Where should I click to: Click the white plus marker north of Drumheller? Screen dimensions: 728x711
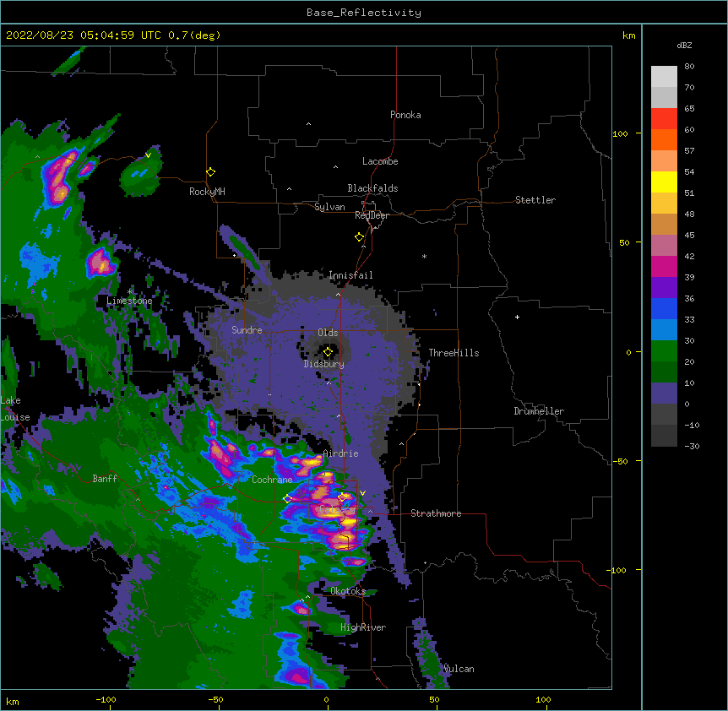pyautogui.click(x=517, y=317)
